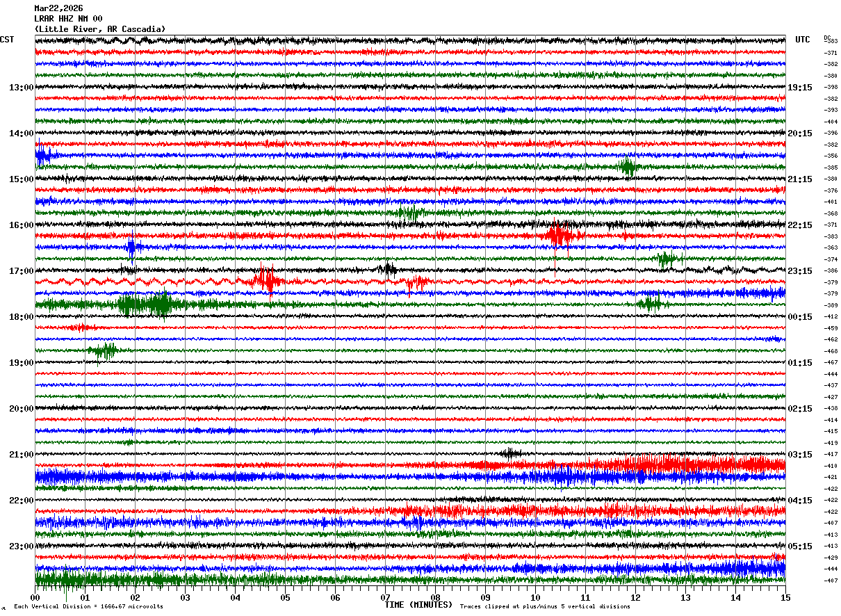
Task: Click the Each Vertical Division microvolts note
Action: [88, 607]
